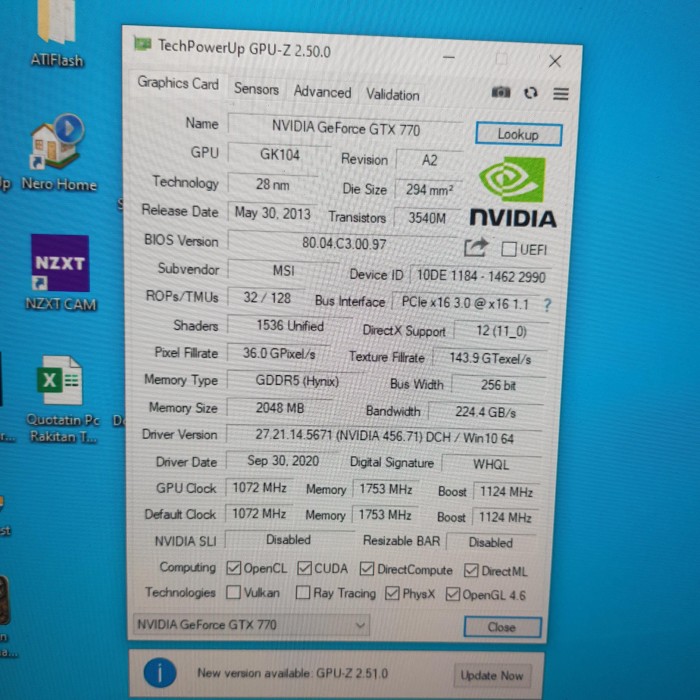Click the Die Size value 294 mm²
This screenshot has width=700, height=700.
tap(429, 190)
